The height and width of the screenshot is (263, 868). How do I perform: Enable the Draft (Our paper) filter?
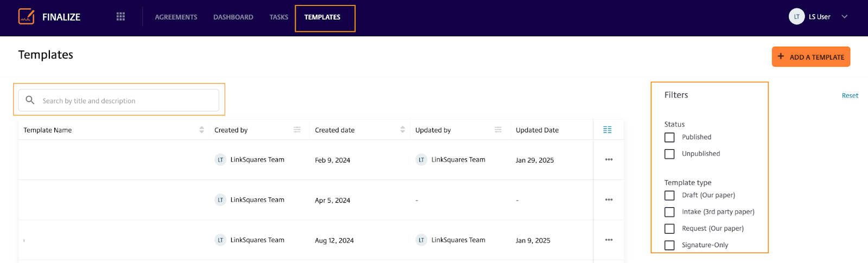[669, 195]
